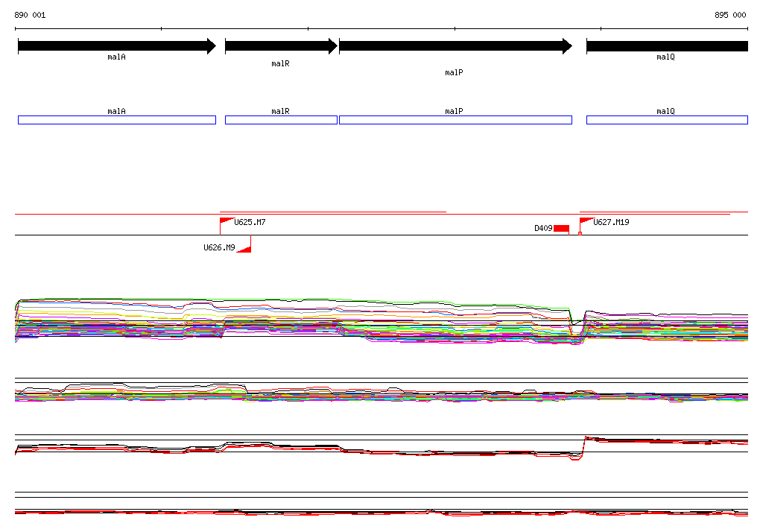
Task: Select the malA blue outlined box
Action: coord(117,120)
